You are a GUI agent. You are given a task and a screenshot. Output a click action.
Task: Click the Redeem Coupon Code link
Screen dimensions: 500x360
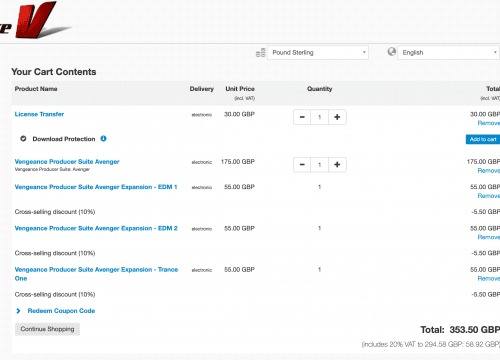coord(61,311)
